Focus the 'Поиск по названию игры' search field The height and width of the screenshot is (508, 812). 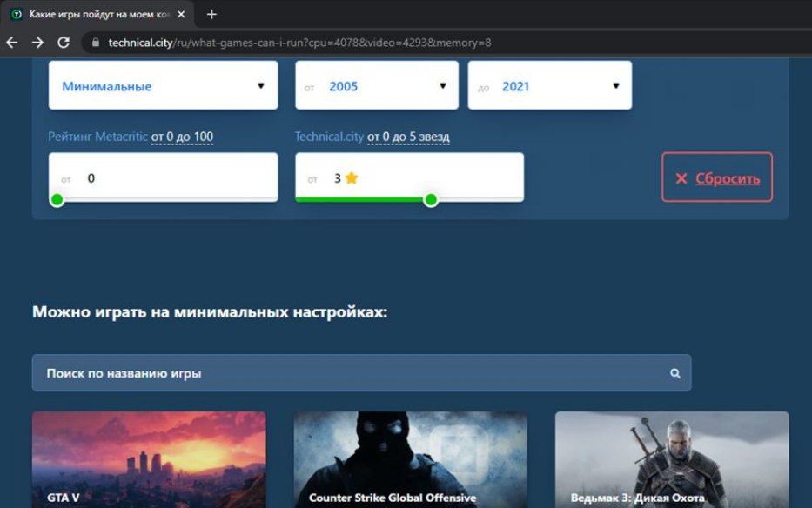361,373
